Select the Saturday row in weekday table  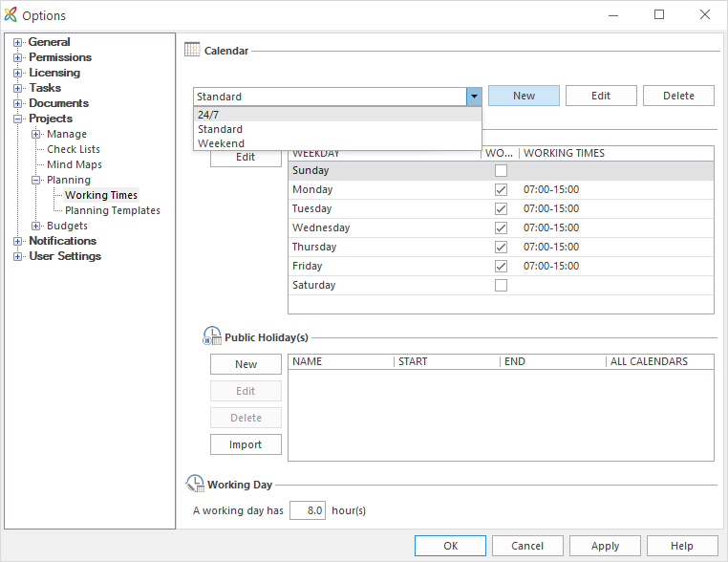tap(501, 285)
